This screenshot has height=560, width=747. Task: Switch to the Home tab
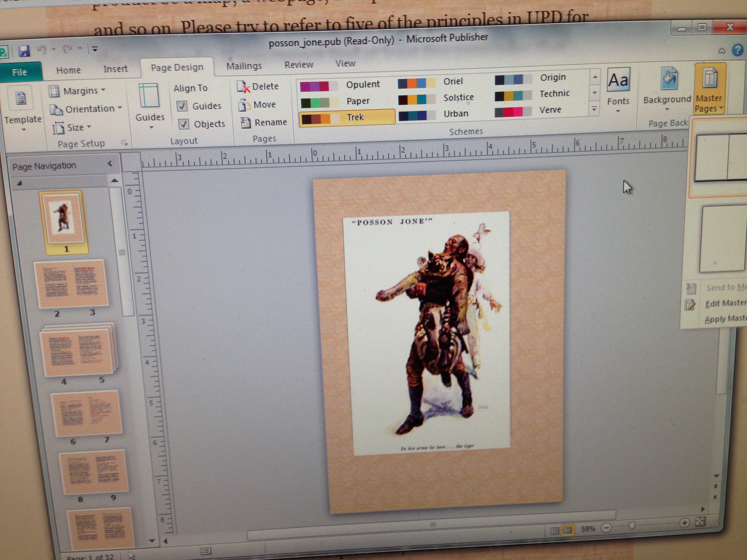point(68,70)
